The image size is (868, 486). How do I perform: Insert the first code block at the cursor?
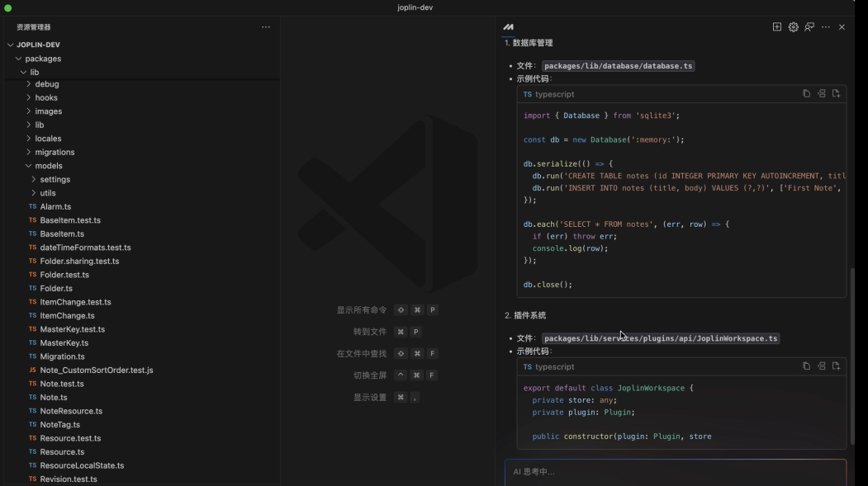(821, 94)
